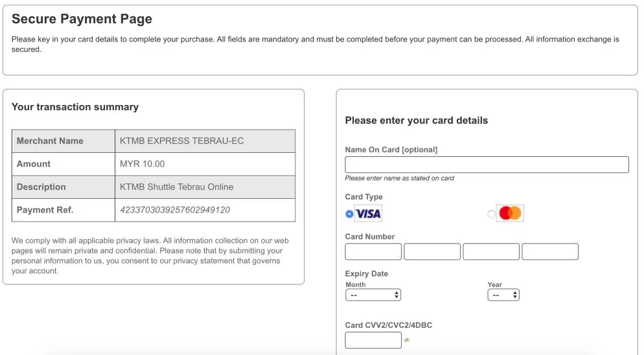Click the MYR 10.00 amount cell
The height and width of the screenshot is (355, 644).
205,164
